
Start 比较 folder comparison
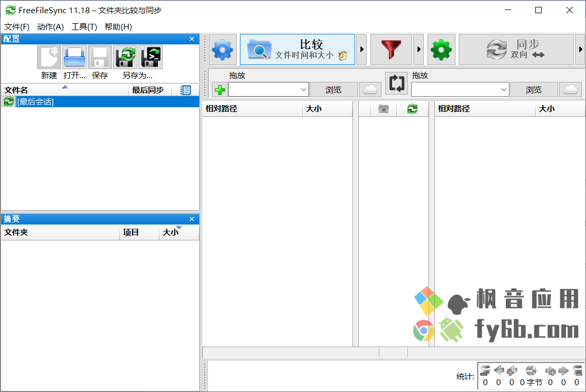[297, 49]
